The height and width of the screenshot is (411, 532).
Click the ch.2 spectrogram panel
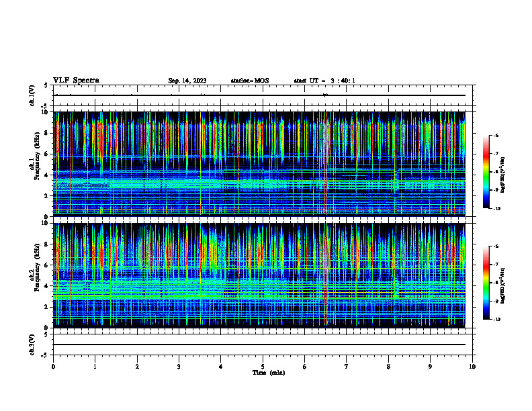(x=259, y=275)
